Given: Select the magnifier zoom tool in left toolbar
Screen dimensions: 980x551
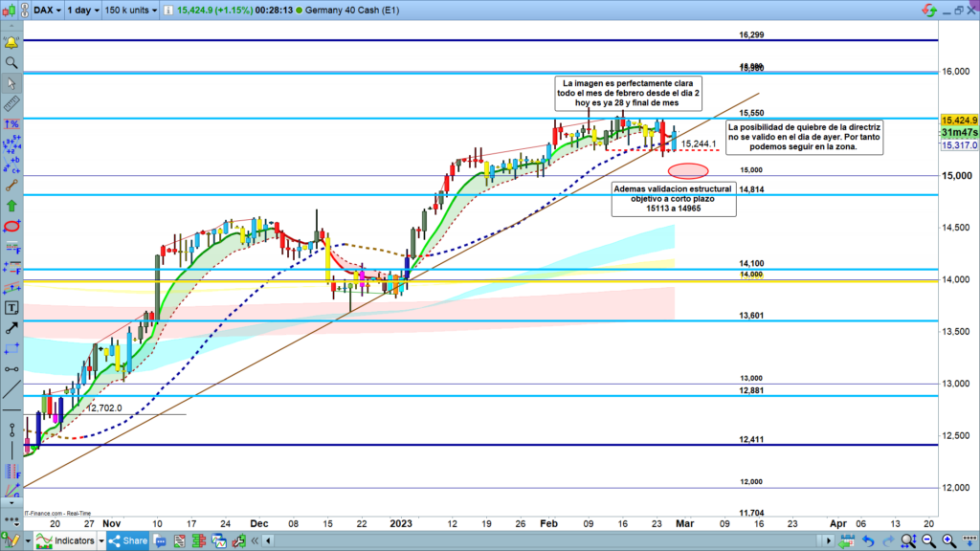Looking at the screenshot, I should click(11, 62).
